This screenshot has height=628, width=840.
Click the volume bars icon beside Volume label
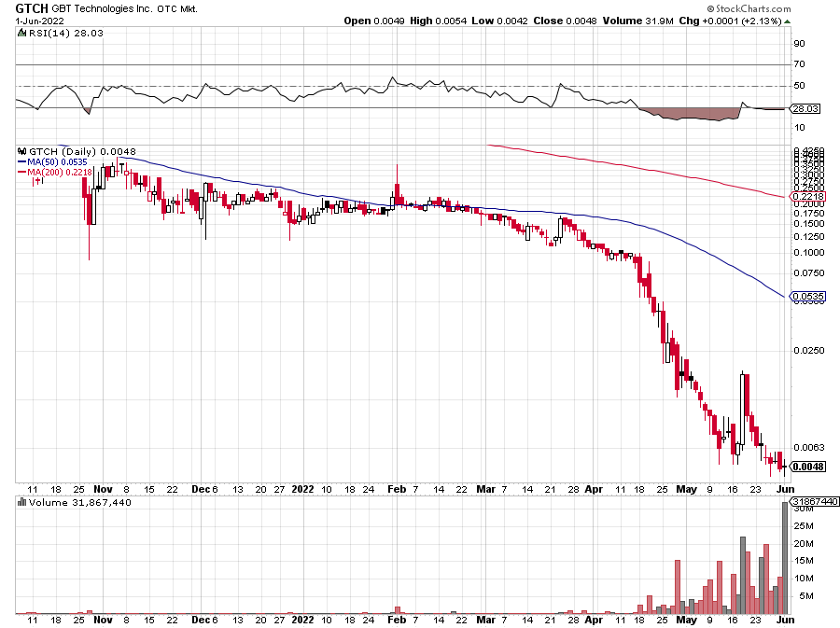22,502
